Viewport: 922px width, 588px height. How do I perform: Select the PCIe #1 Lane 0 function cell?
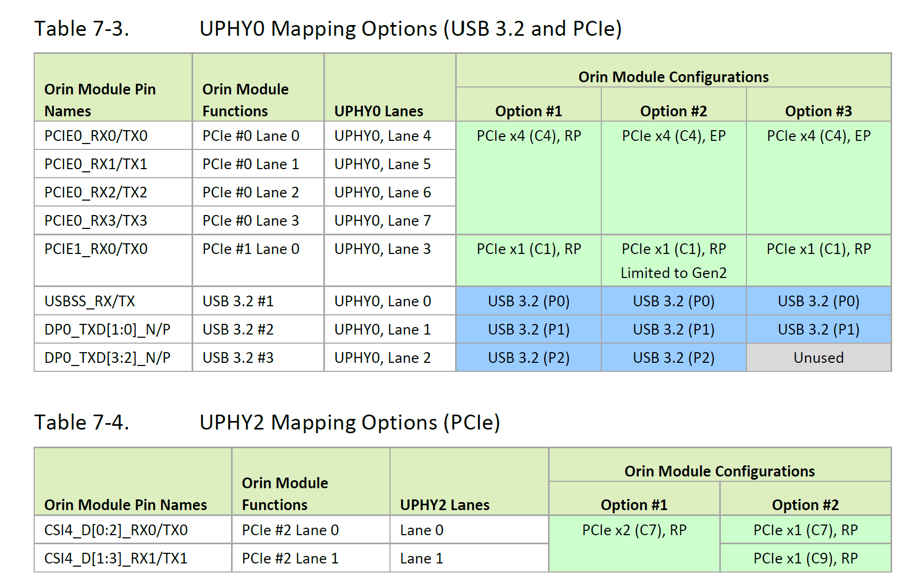[x=258, y=260]
